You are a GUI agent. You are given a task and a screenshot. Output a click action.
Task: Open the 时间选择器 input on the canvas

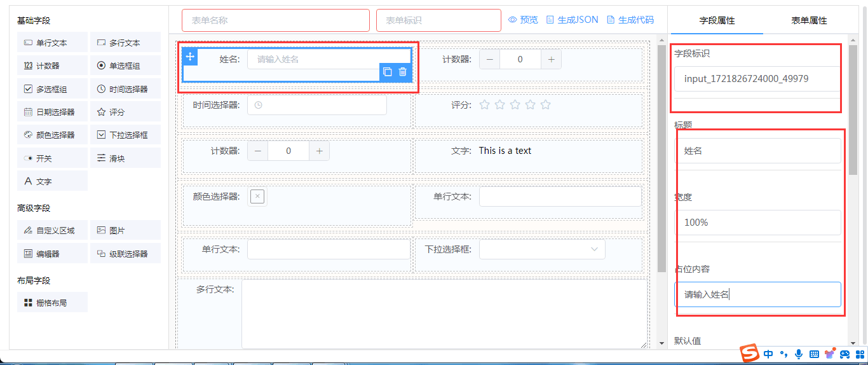(317, 105)
